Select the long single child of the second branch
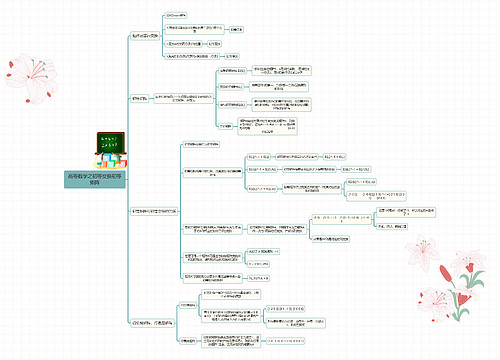The height and width of the screenshot is (360, 500). tap(183, 99)
